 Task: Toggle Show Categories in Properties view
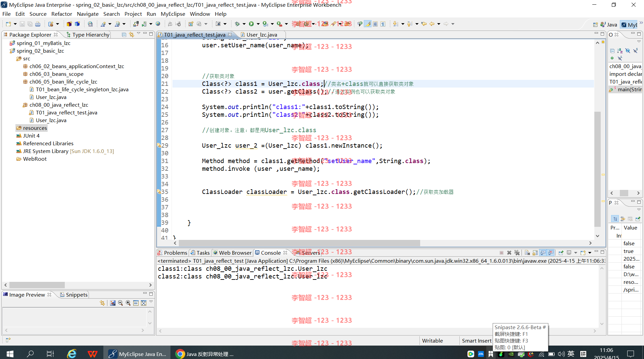(x=615, y=219)
